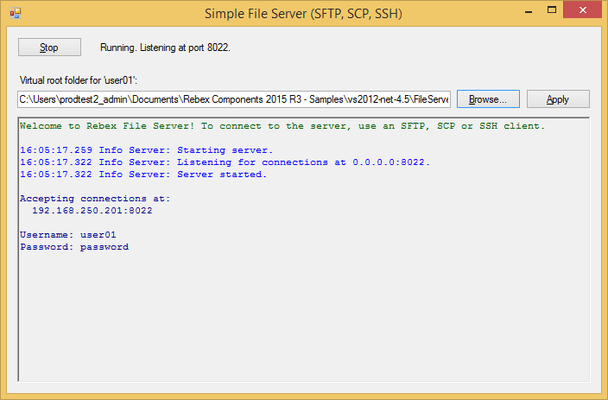Click the 'Password: password' log line
The height and width of the screenshot is (400, 608).
click(74, 246)
